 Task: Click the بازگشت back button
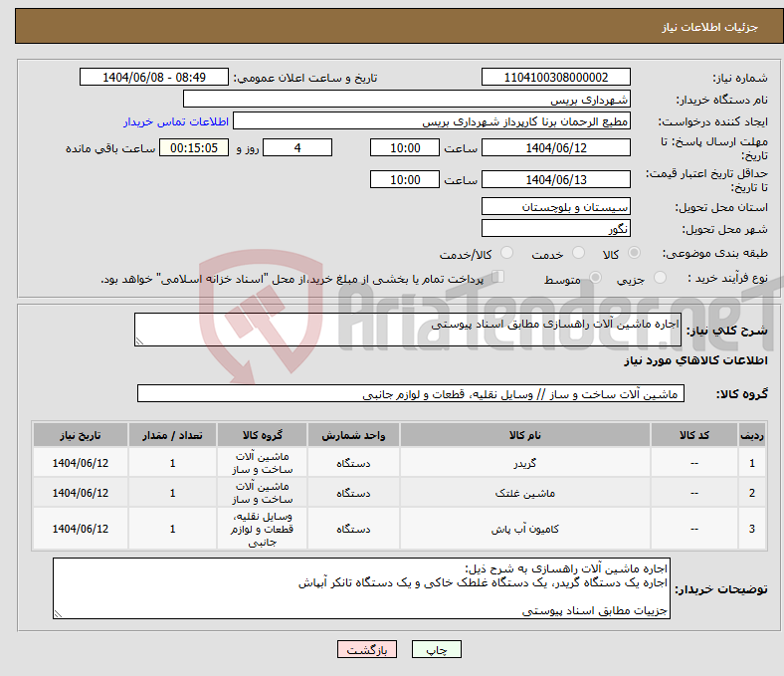coord(367,649)
